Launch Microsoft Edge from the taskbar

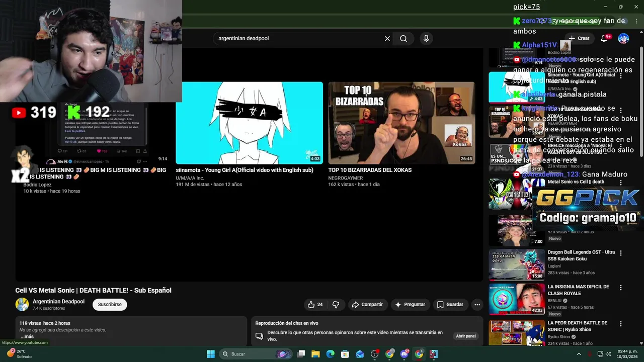[330, 354]
